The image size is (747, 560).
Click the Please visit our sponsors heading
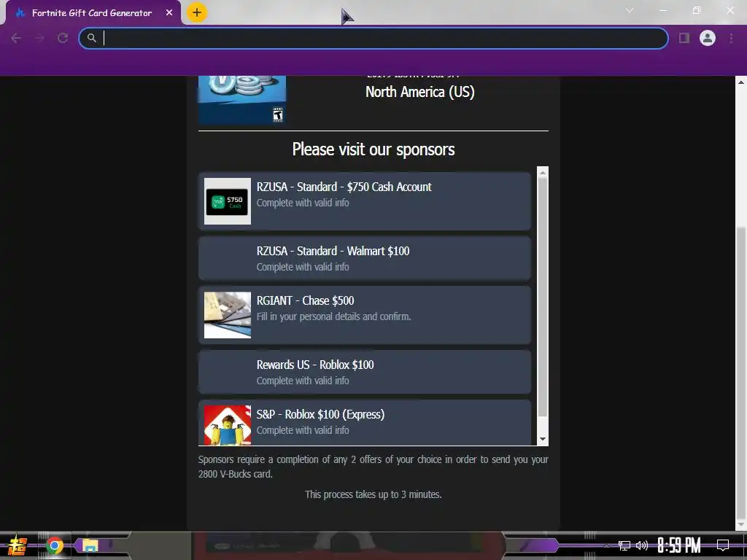(373, 149)
